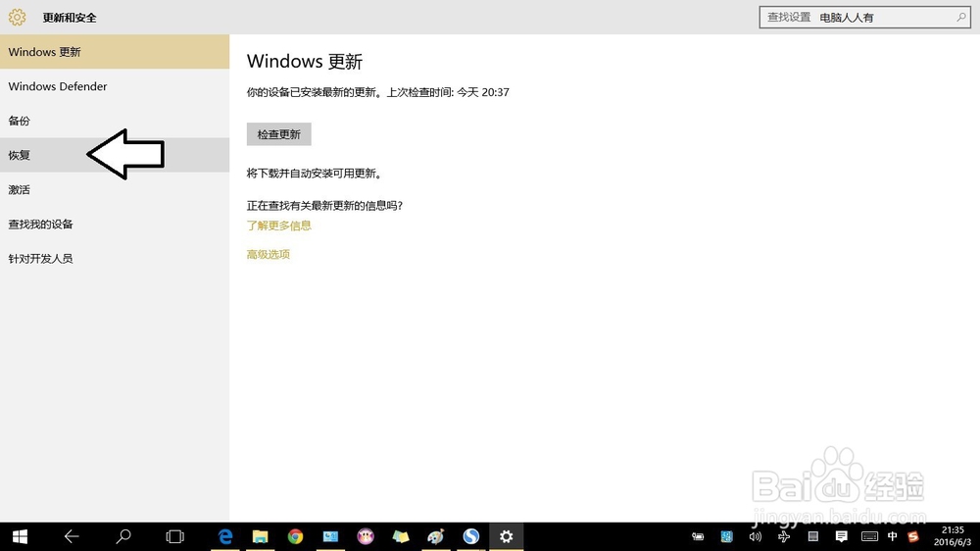Click the Sogou input method tray icon

pos(913,536)
